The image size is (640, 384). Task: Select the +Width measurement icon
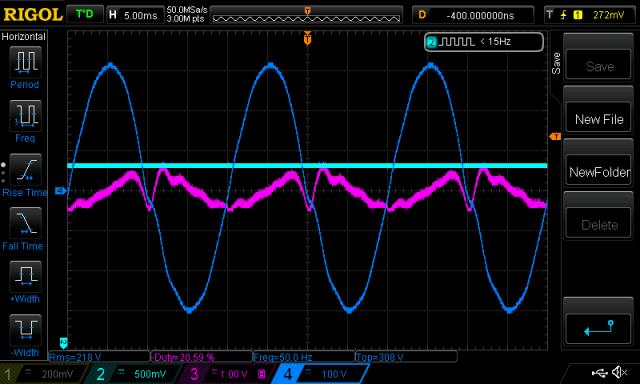point(25,276)
